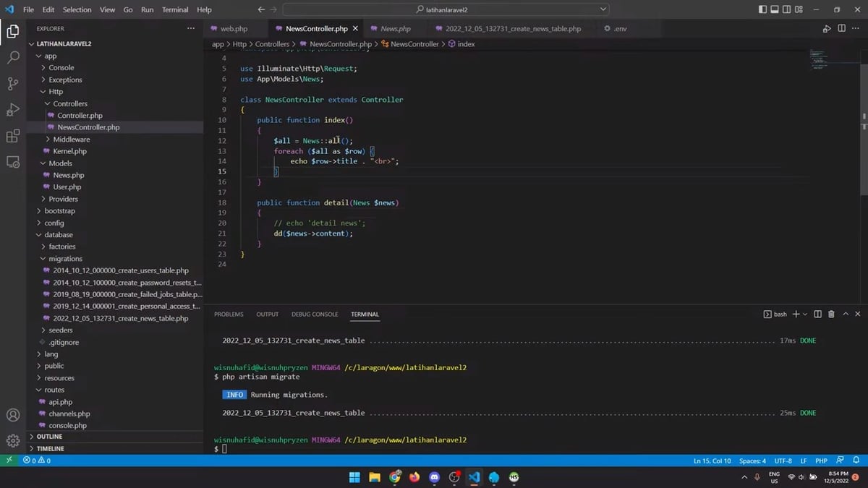Viewport: 868px width, 488px height.
Task: Open the Terminal menu
Action: pyautogui.click(x=174, y=10)
